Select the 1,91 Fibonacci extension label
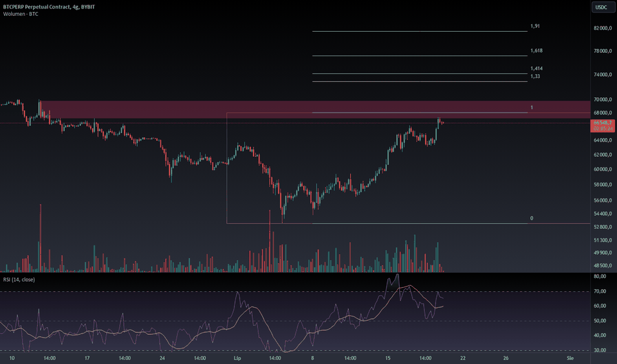This screenshot has width=617, height=364. click(x=535, y=26)
